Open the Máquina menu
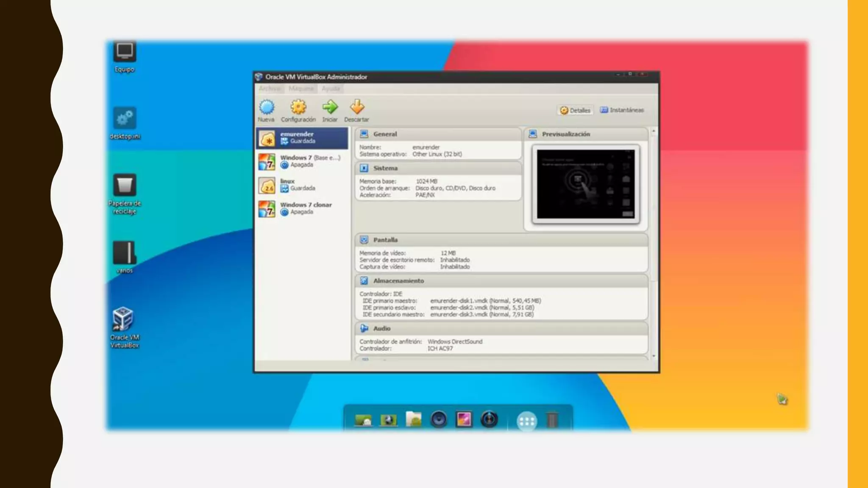 click(x=301, y=89)
